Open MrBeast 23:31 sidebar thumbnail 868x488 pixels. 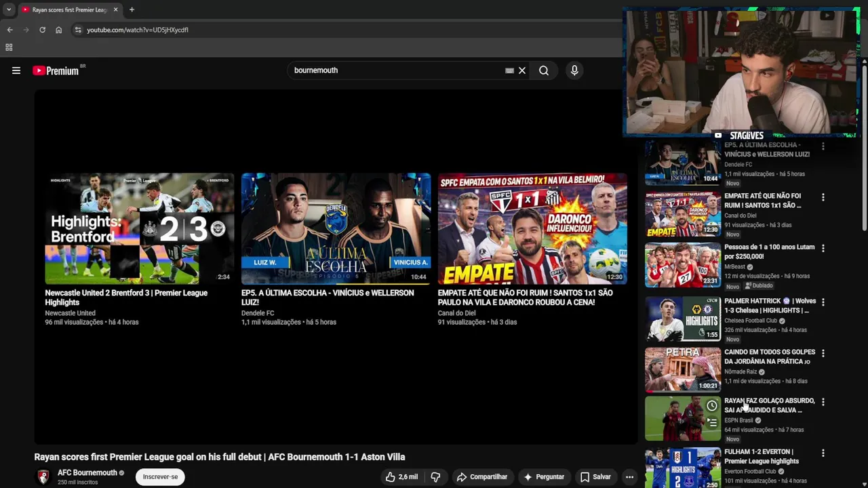point(683,266)
